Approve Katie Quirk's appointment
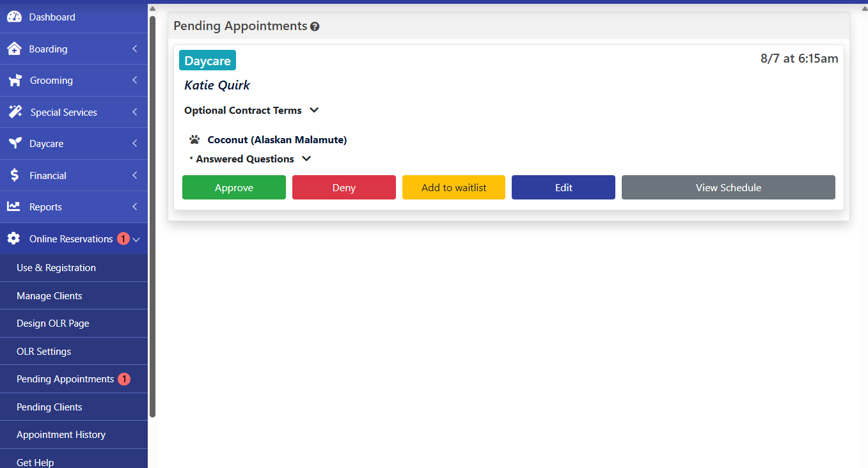 (x=234, y=187)
